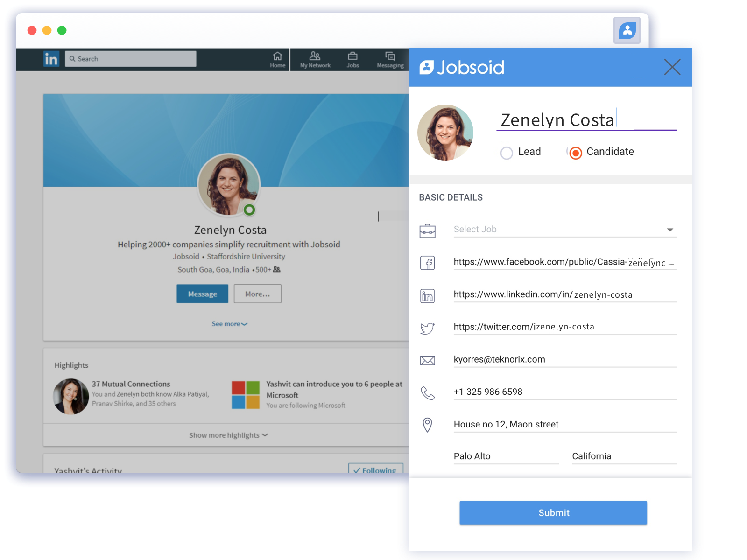This screenshot has width=747, height=560.
Task: Click the briefcase icon beside Select Job
Action: tap(427, 231)
